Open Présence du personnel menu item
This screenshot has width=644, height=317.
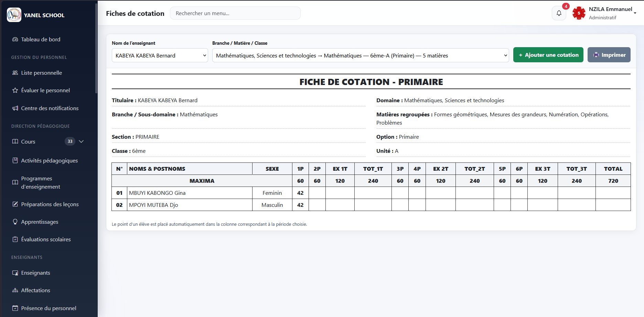48,308
